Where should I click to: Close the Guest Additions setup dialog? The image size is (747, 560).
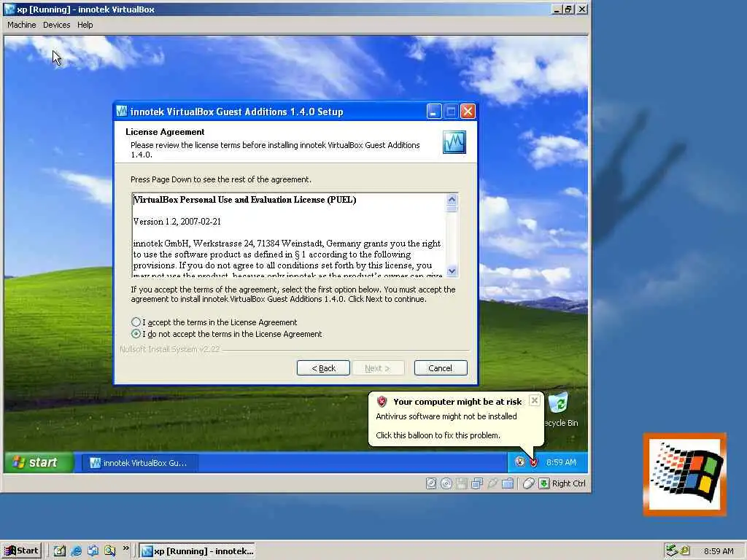(x=468, y=112)
